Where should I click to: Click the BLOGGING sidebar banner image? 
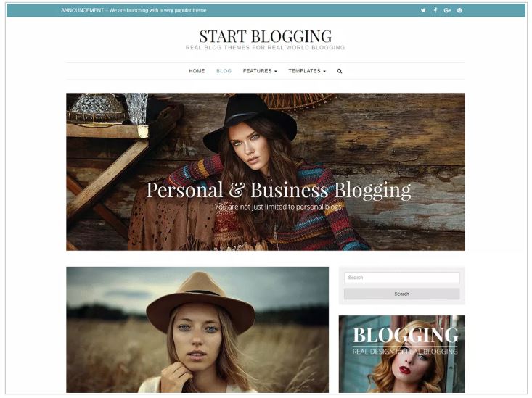pos(401,354)
